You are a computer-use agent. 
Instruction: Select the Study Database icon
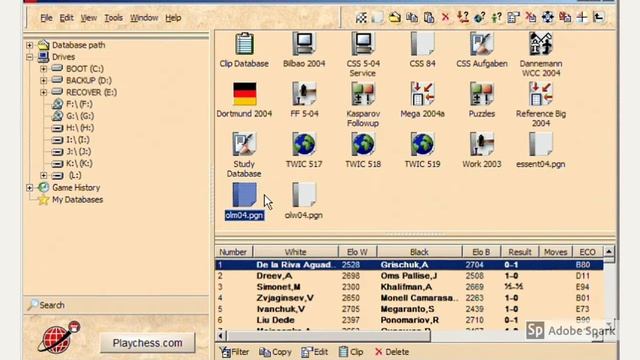244,144
